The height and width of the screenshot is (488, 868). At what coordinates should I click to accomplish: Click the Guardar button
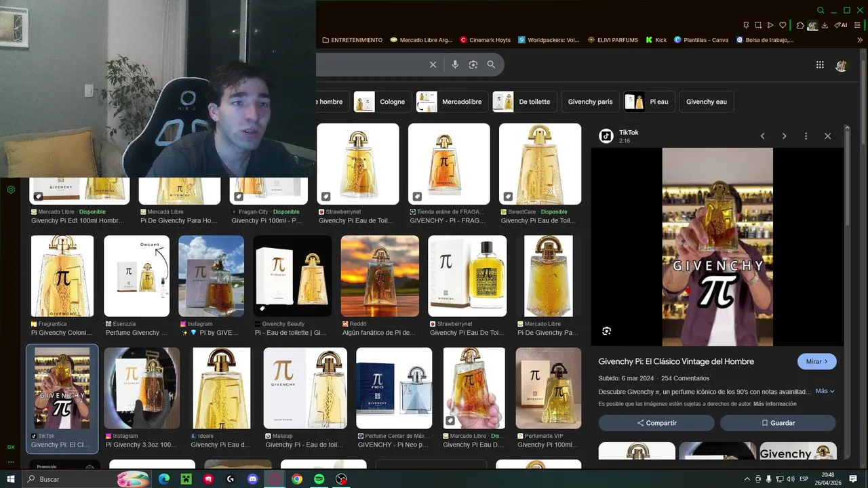coord(778,423)
